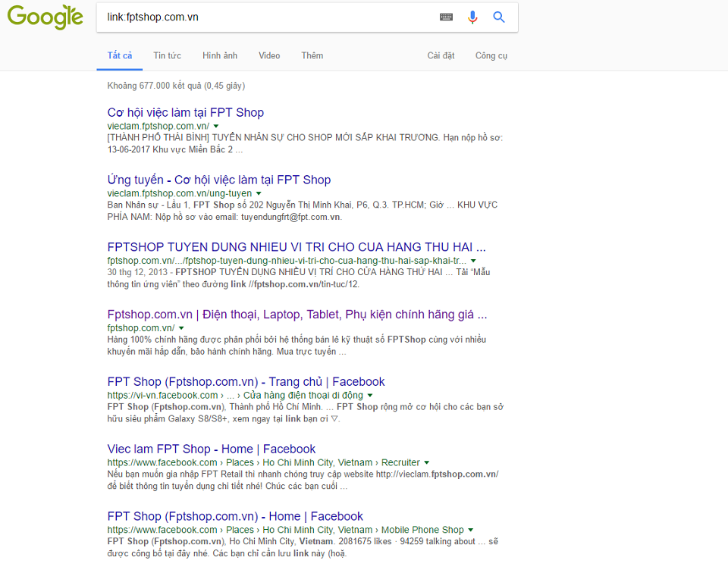This screenshot has height=573, width=728.
Task: Open FPT Shop Trang chủ Facebook result
Action: point(246,382)
